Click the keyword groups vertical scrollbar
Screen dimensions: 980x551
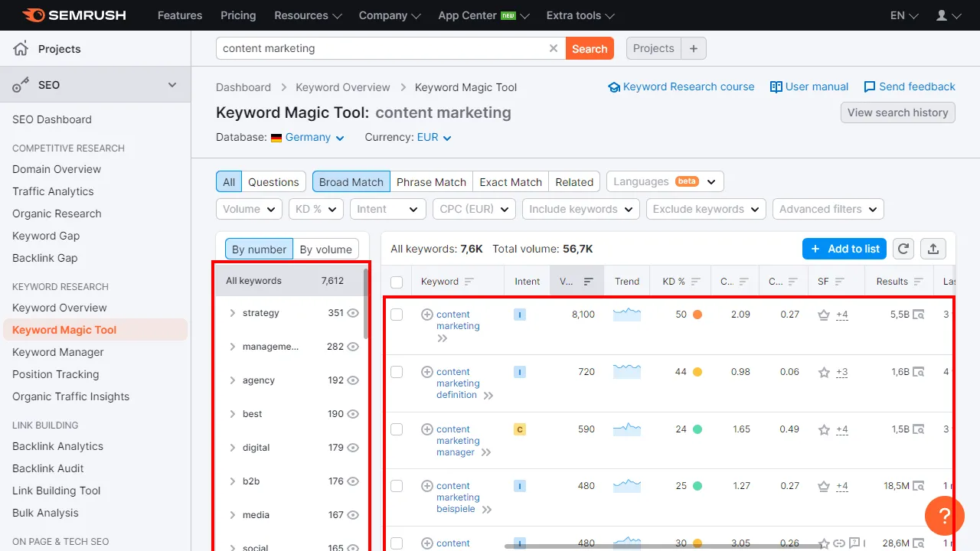(x=366, y=302)
